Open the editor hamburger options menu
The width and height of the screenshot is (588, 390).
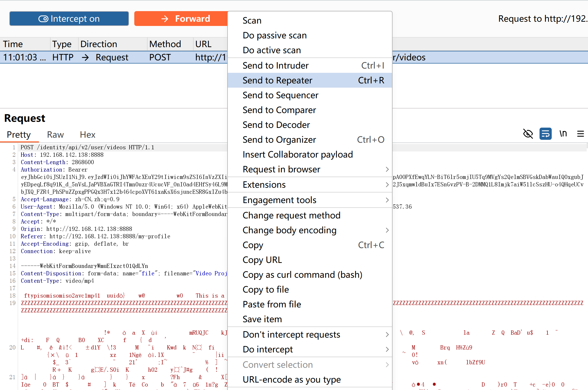coord(580,134)
